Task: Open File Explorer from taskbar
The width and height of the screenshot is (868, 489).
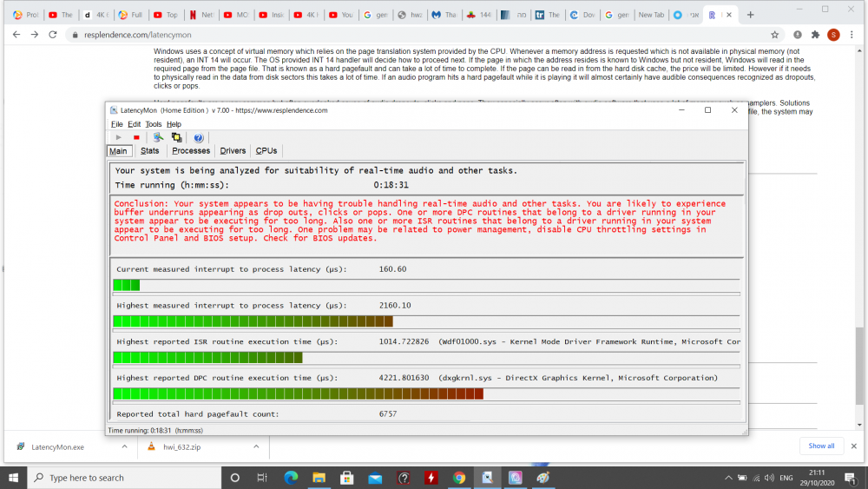Action: 319,478
